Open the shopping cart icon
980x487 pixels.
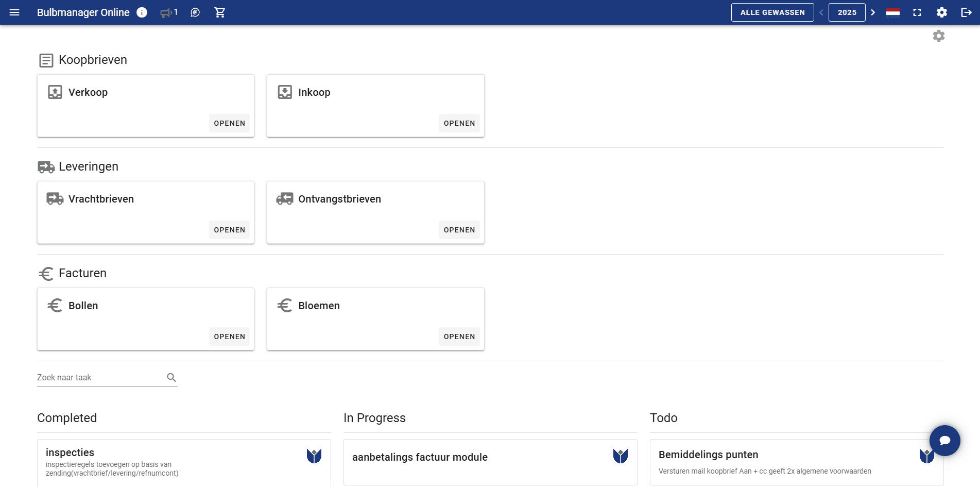[220, 12]
